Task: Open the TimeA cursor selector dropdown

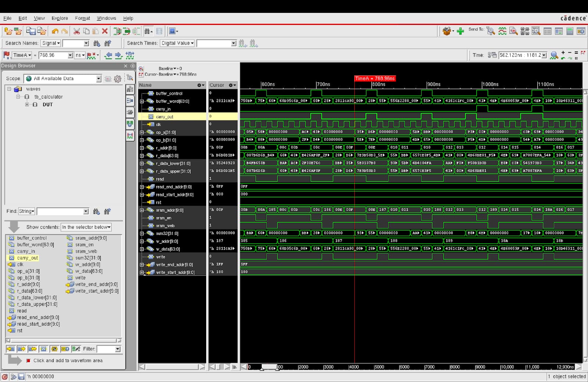Action: coord(22,56)
